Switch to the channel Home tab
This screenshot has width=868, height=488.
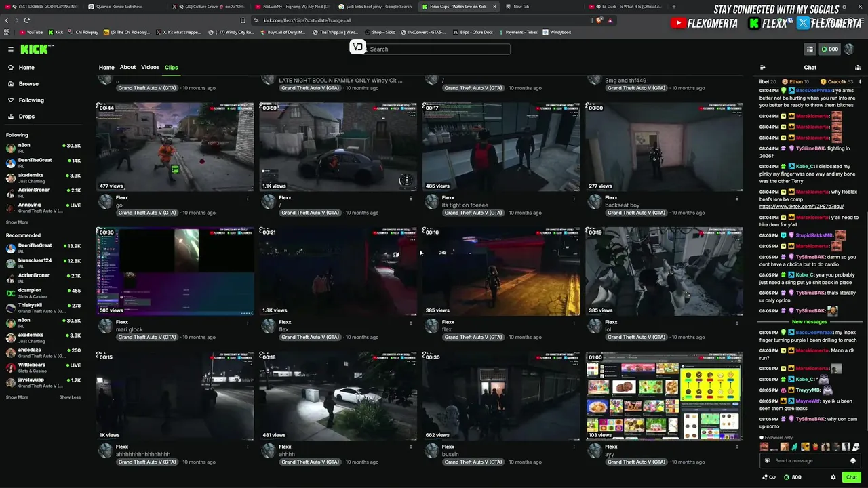106,68
